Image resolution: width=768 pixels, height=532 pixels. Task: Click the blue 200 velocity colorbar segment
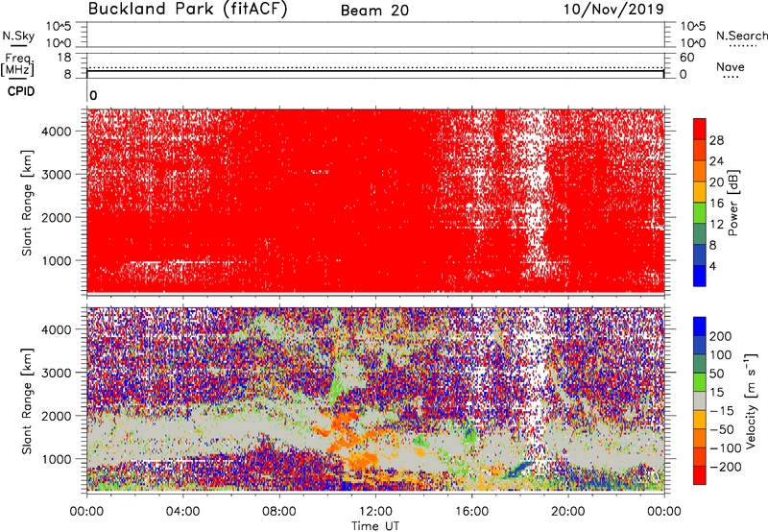[700, 326]
